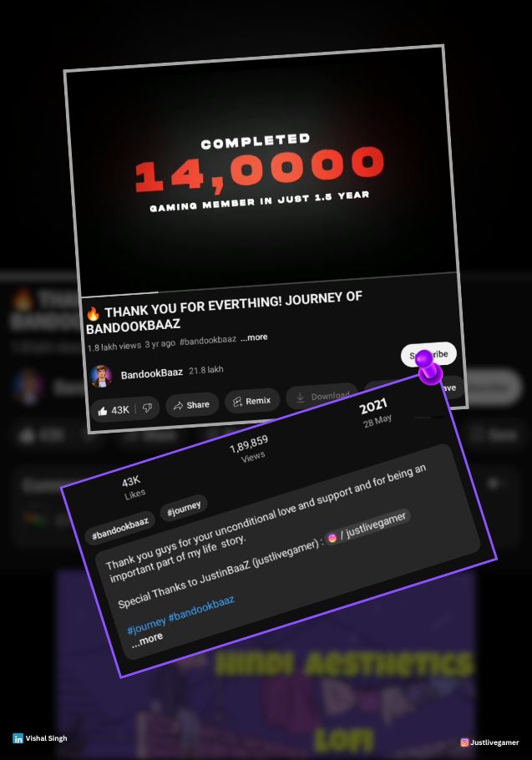
Task: Click the fire emoji in video title
Action: point(93,313)
